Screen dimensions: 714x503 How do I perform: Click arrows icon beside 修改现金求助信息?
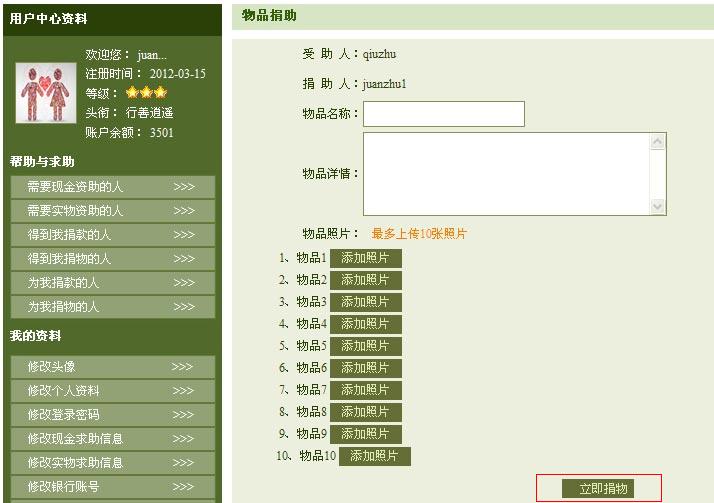(x=183, y=439)
